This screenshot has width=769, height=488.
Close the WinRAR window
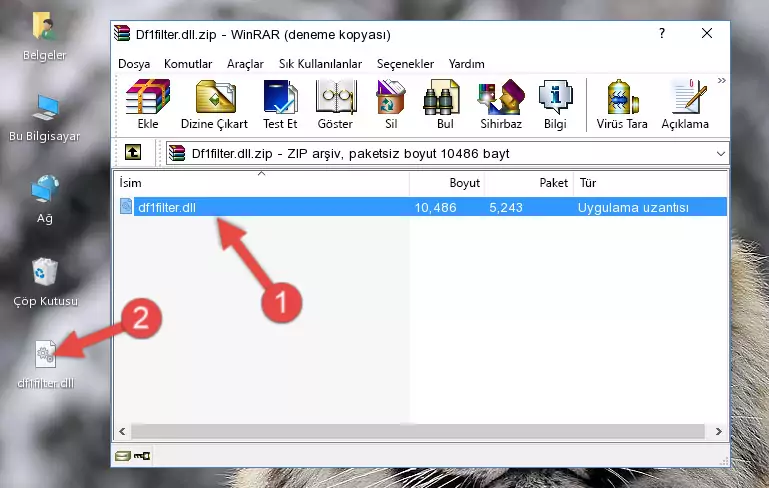707,33
